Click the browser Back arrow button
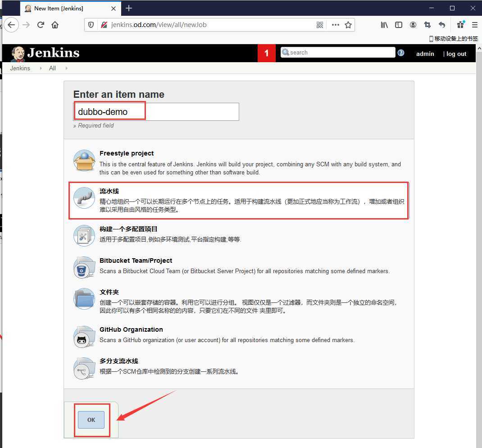Viewport: 482px width, 448px height. click(11, 25)
